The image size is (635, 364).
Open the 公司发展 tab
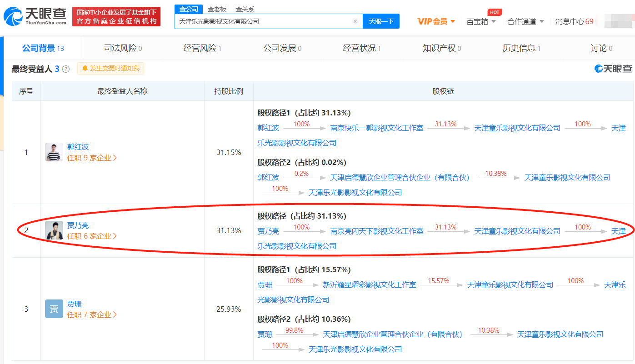(x=282, y=48)
